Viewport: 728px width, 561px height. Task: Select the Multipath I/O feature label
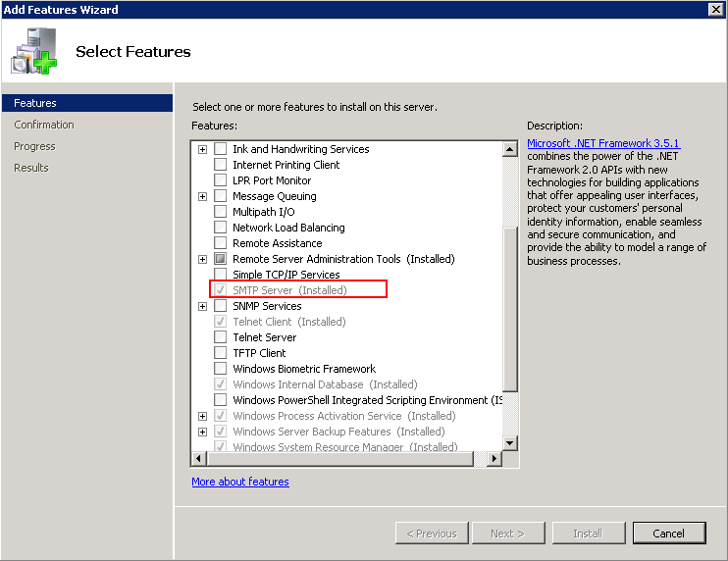263,212
